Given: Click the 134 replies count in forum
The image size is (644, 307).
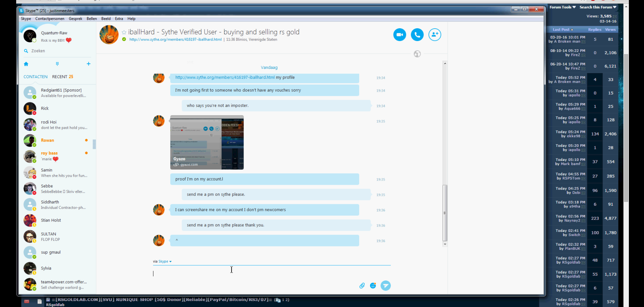Looking at the screenshot, I should 595,134.
